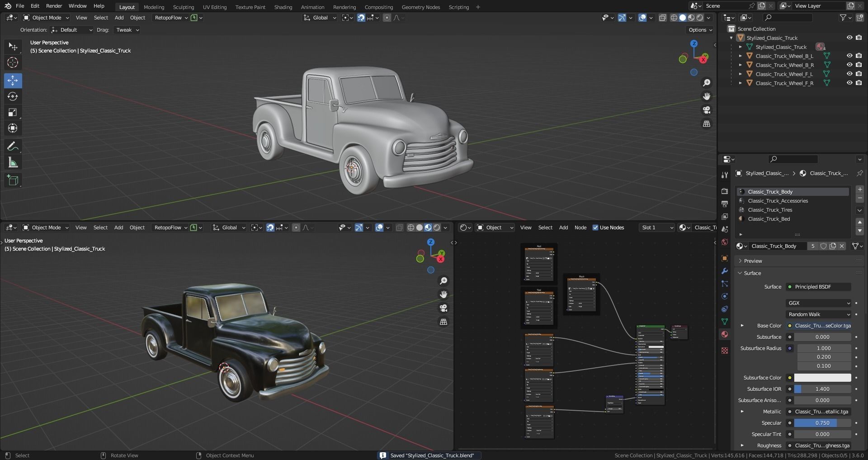This screenshot has height=460, width=868.
Task: Toggle fake user for Classic_Truck_Body material
Action: coord(823,246)
